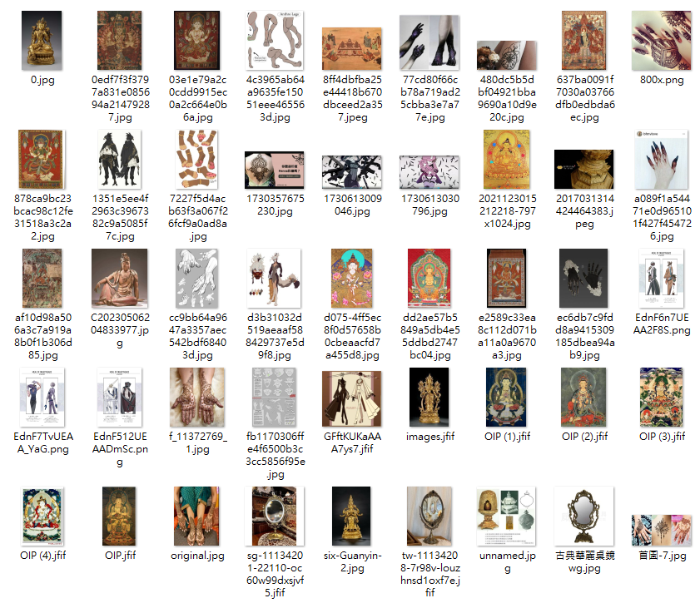Select the EdnF6n7UEAA2F8S.png thumbnail

(662, 279)
